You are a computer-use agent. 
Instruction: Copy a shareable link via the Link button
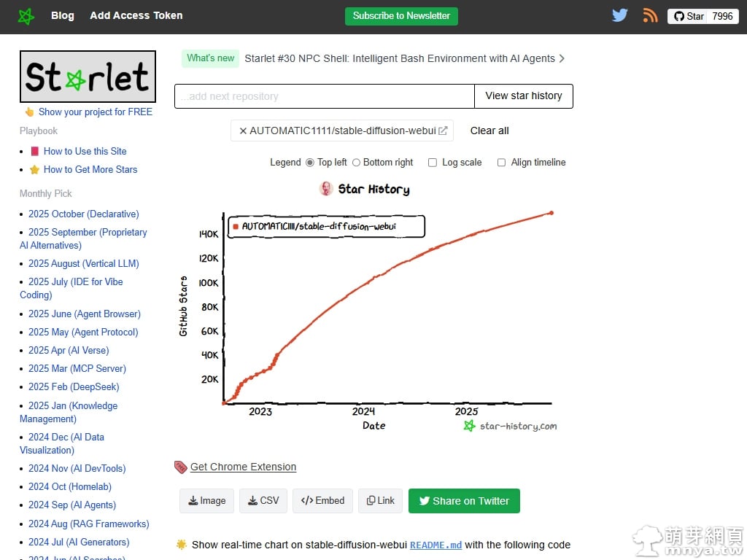[380, 501]
